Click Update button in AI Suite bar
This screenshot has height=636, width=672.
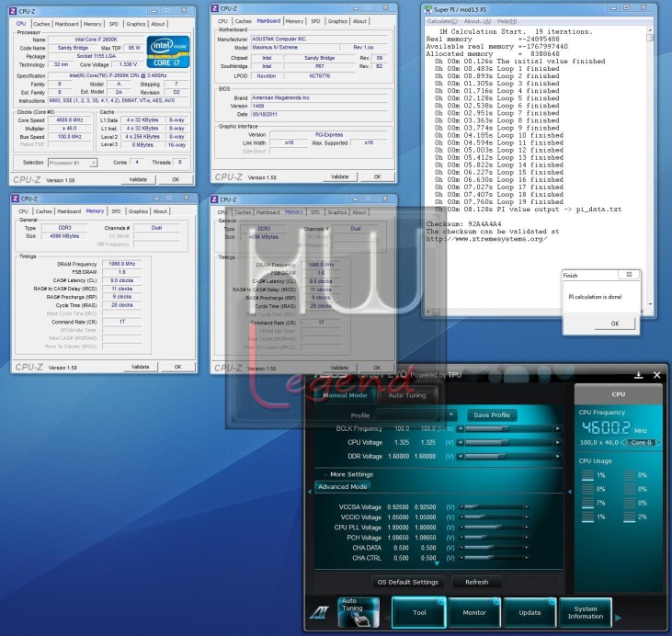click(x=530, y=612)
